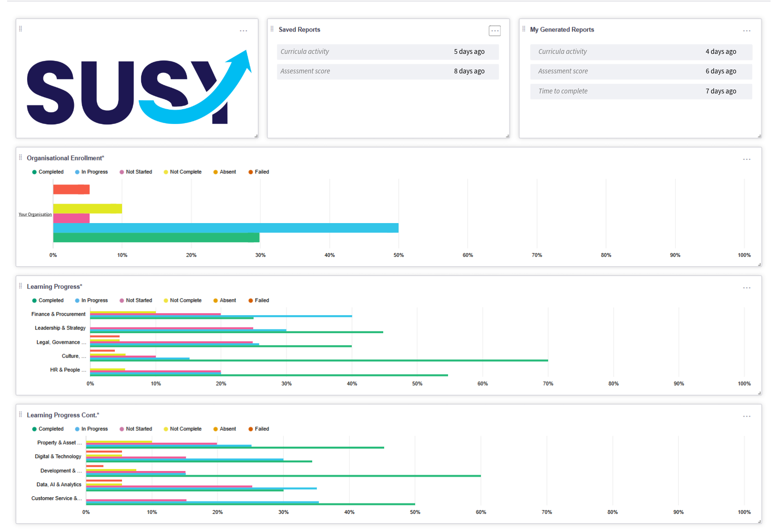Open the Learning Progress Cont. options menu
Viewport: 776px width, 532px height.
coord(746,416)
